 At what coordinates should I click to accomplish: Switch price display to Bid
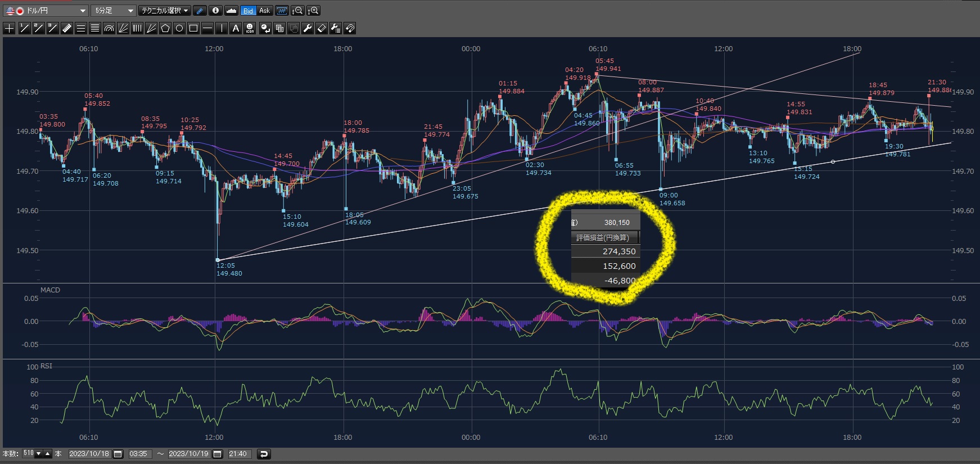[x=248, y=11]
